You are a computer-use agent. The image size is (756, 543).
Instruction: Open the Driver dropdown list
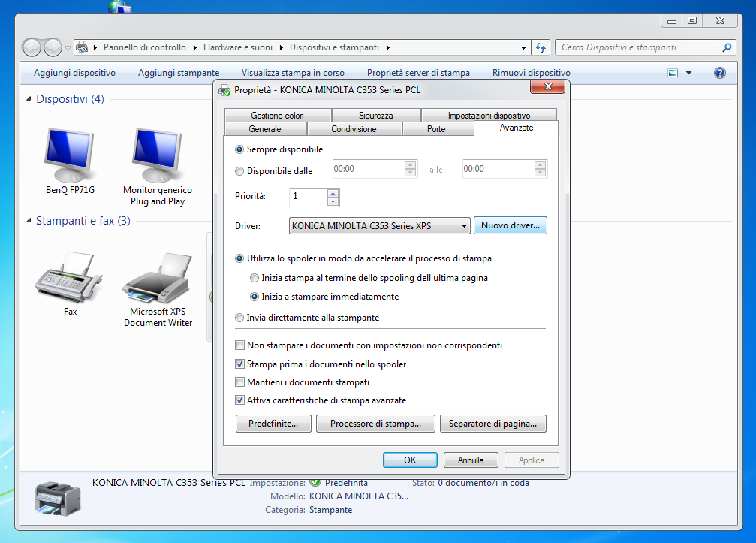pyautogui.click(x=465, y=225)
